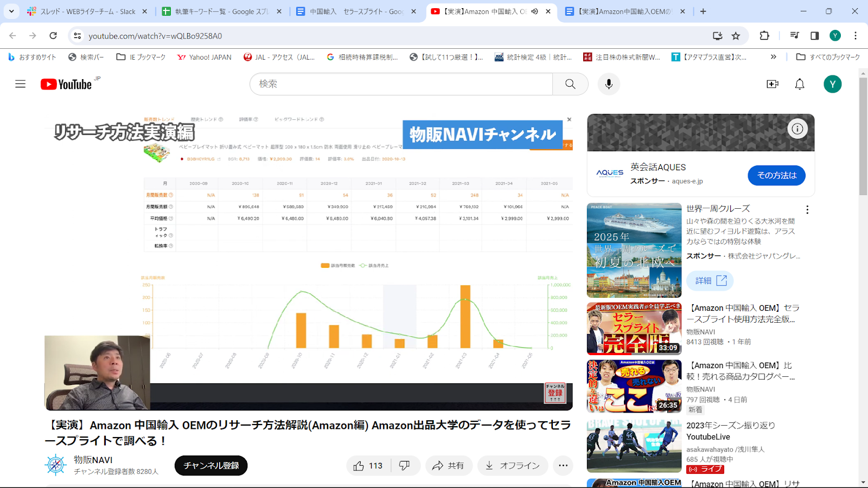
Task: Bookmark this page with the star
Action: pos(736,36)
